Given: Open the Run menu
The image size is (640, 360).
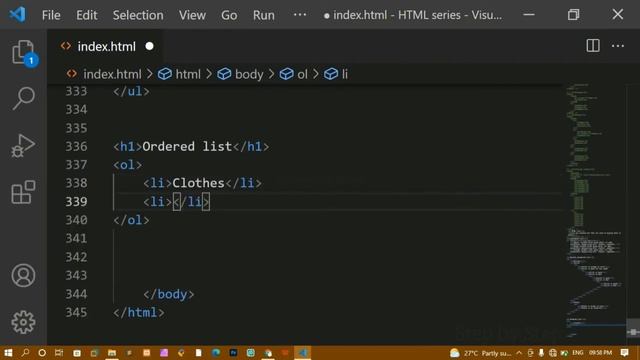Looking at the screenshot, I should tap(264, 15).
